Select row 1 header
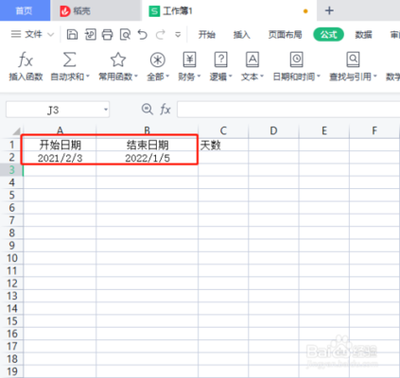400x378 pixels. click(12, 145)
